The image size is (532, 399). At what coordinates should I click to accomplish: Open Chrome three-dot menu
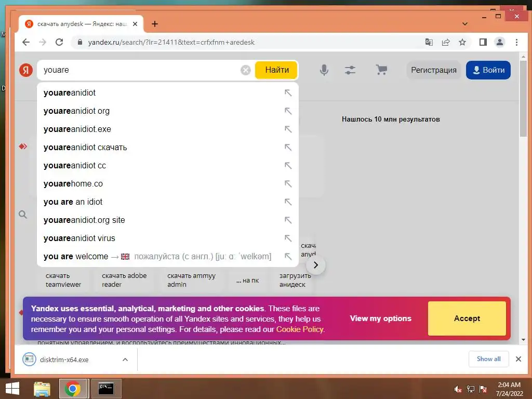[516, 42]
